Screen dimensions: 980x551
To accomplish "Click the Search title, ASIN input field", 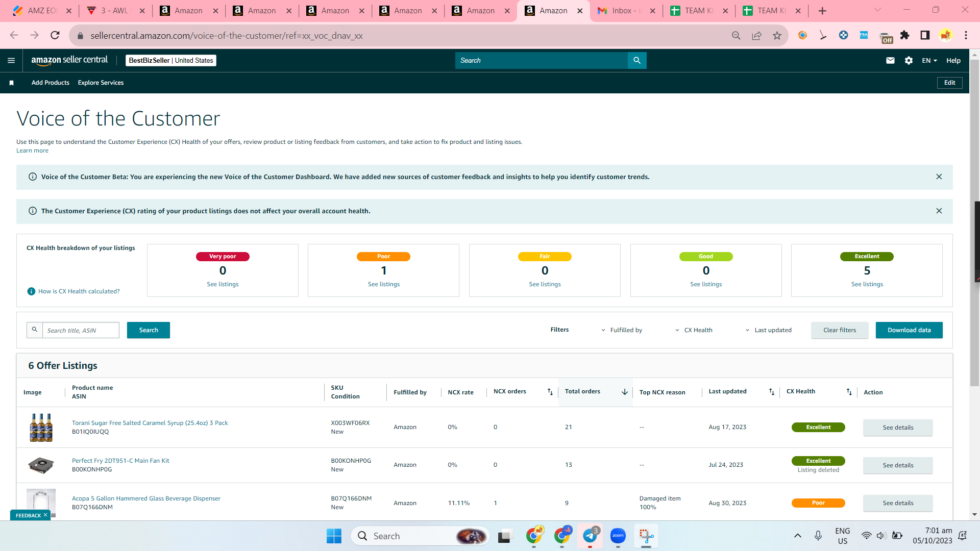I will coord(81,330).
